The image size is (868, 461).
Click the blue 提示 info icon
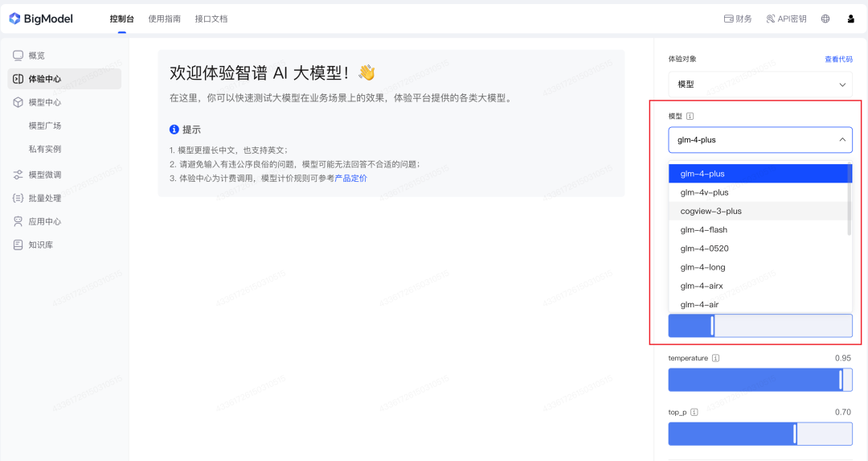[x=174, y=129]
